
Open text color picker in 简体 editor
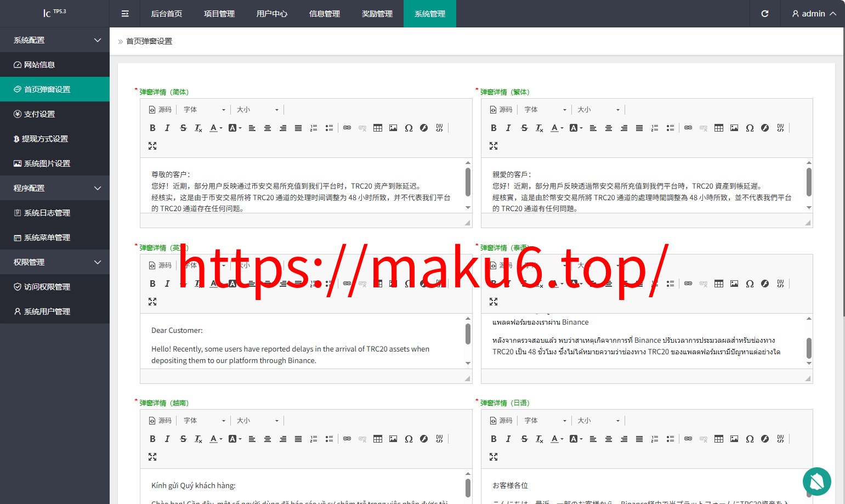tap(216, 128)
